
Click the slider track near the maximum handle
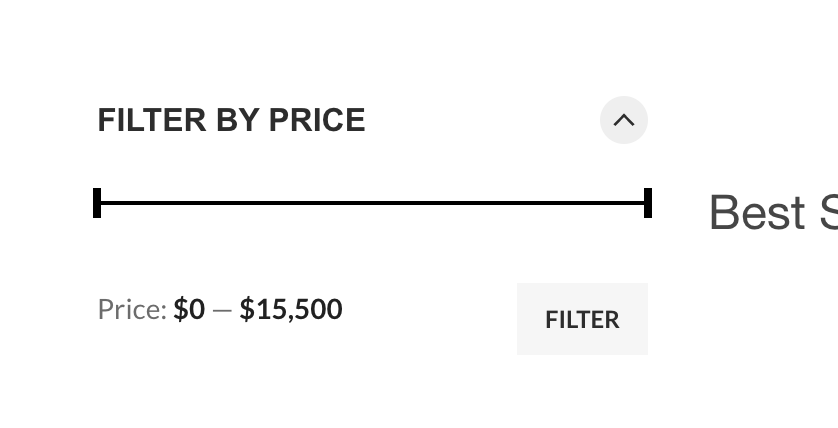[x=620, y=202]
